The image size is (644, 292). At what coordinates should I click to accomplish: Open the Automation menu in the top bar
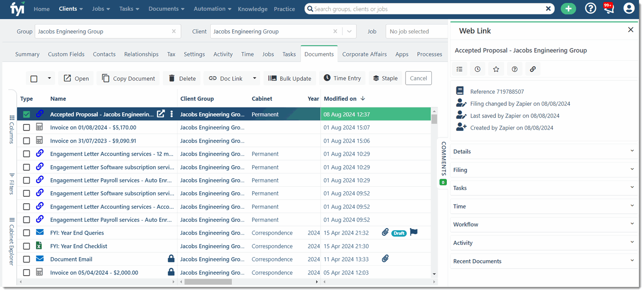(x=212, y=8)
